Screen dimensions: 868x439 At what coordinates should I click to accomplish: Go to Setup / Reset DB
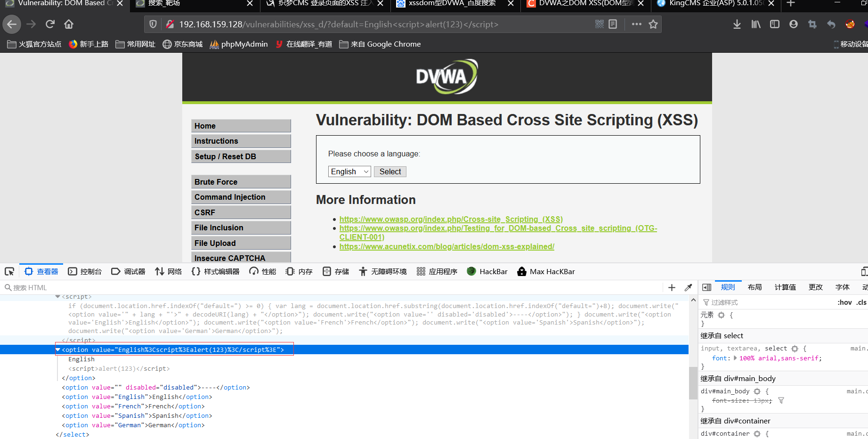click(x=241, y=156)
